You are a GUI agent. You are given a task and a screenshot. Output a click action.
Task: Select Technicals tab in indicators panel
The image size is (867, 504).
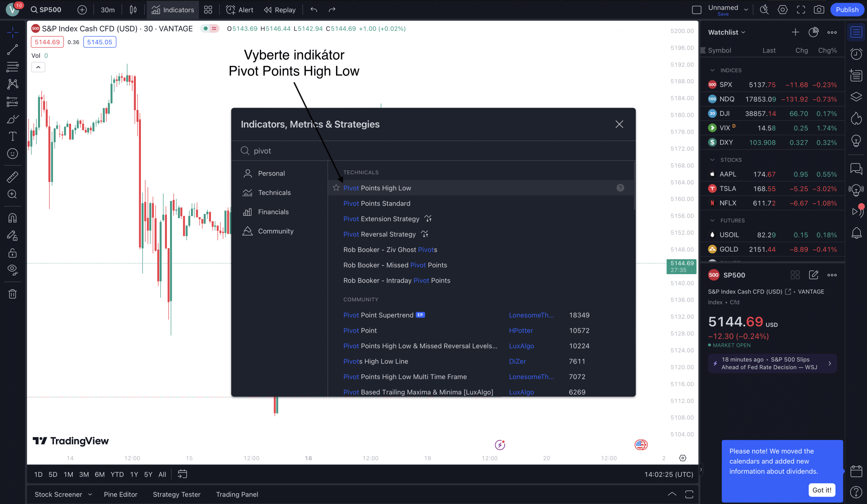pyautogui.click(x=274, y=192)
